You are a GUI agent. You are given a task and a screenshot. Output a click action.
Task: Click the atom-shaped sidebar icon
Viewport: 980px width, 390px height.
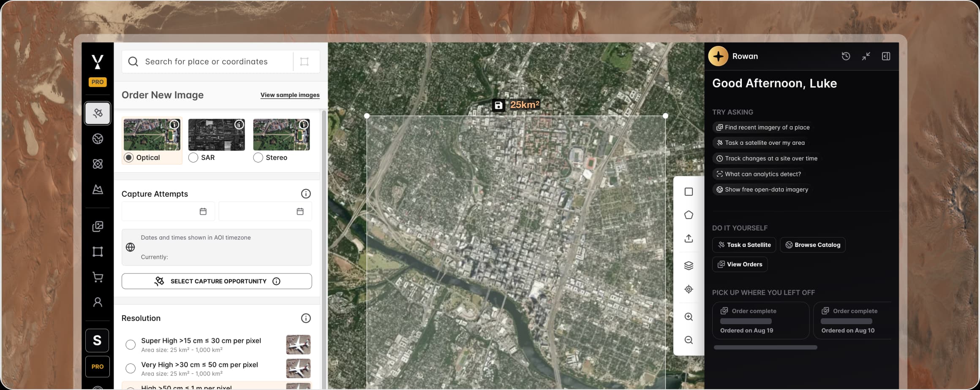point(98,164)
